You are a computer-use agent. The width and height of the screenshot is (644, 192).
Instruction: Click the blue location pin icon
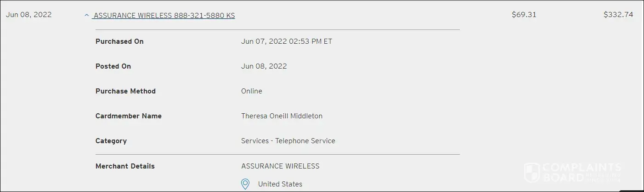(x=245, y=184)
